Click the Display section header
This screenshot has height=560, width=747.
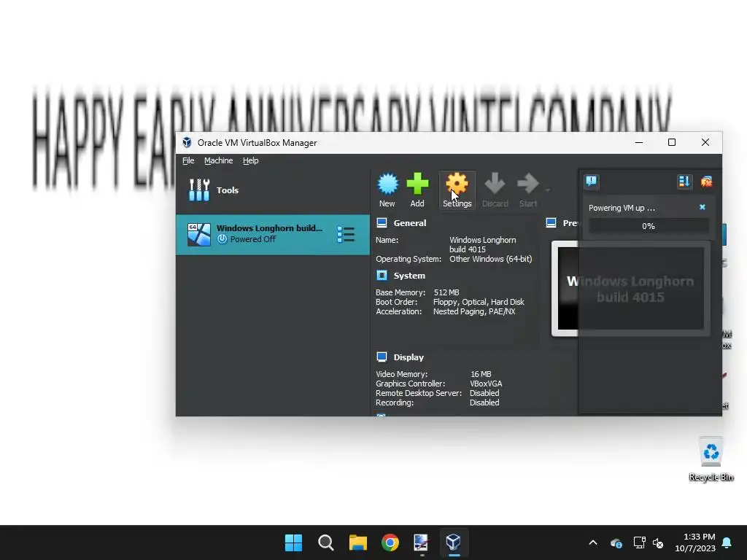(x=409, y=357)
